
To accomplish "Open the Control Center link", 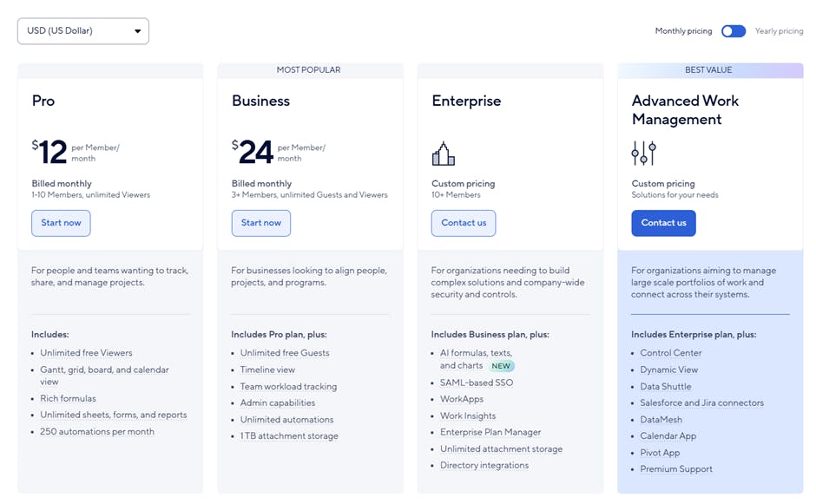I will 671,352.
